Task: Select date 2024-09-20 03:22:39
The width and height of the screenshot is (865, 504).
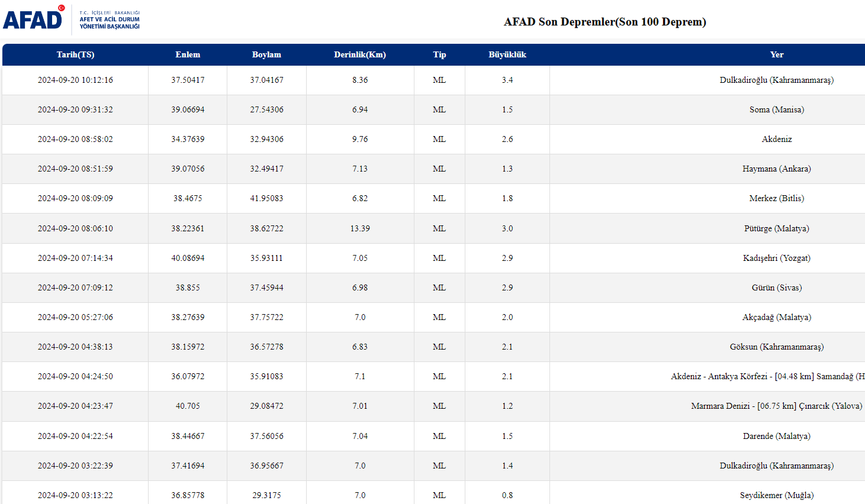Action: pos(75,466)
